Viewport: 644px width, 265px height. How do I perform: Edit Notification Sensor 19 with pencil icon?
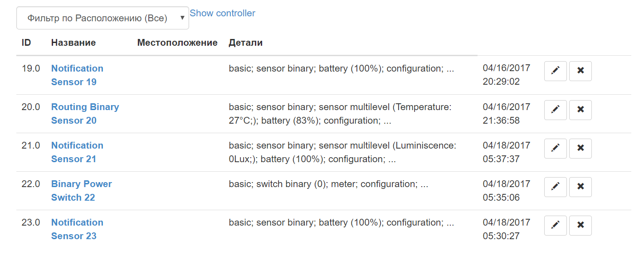pos(555,71)
